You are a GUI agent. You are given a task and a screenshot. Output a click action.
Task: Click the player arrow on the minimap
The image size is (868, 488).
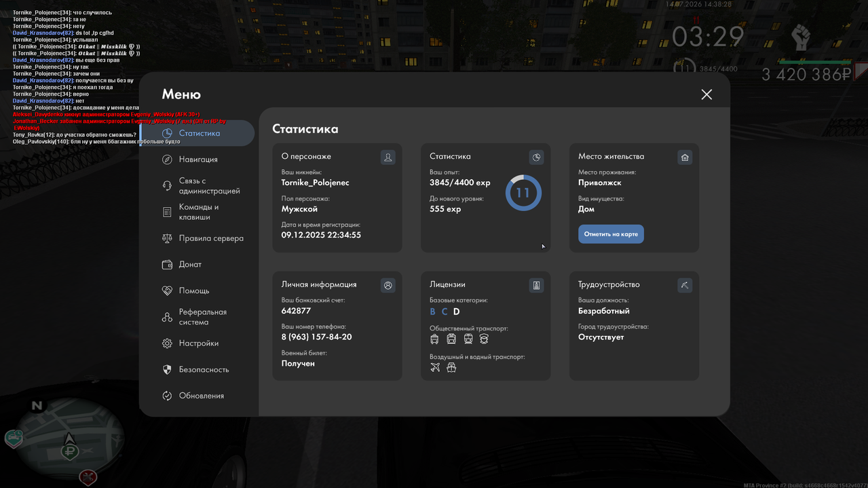[69, 438]
